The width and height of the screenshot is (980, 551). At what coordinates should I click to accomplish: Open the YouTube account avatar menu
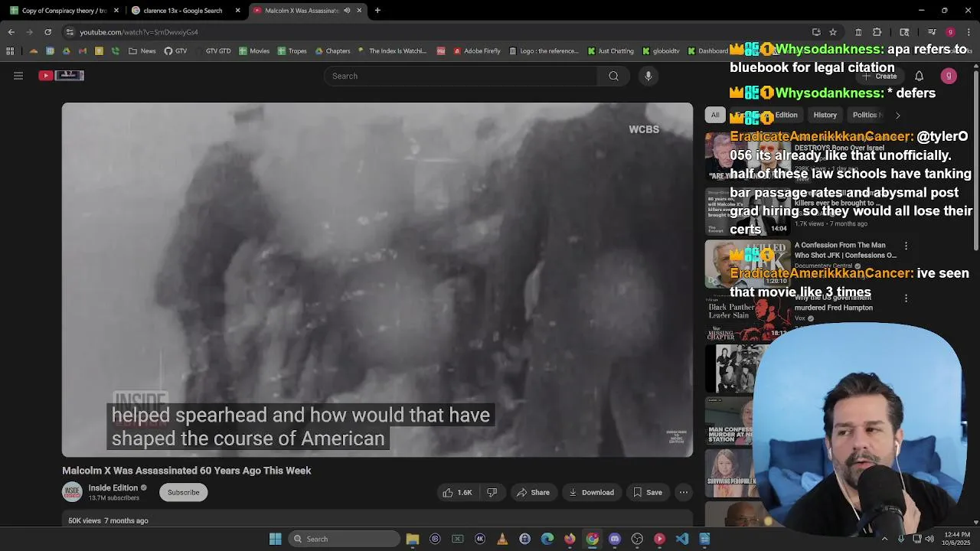click(949, 76)
